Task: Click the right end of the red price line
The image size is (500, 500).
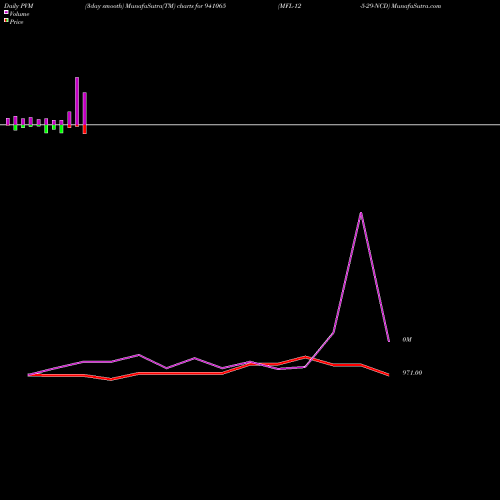Action: [388, 375]
